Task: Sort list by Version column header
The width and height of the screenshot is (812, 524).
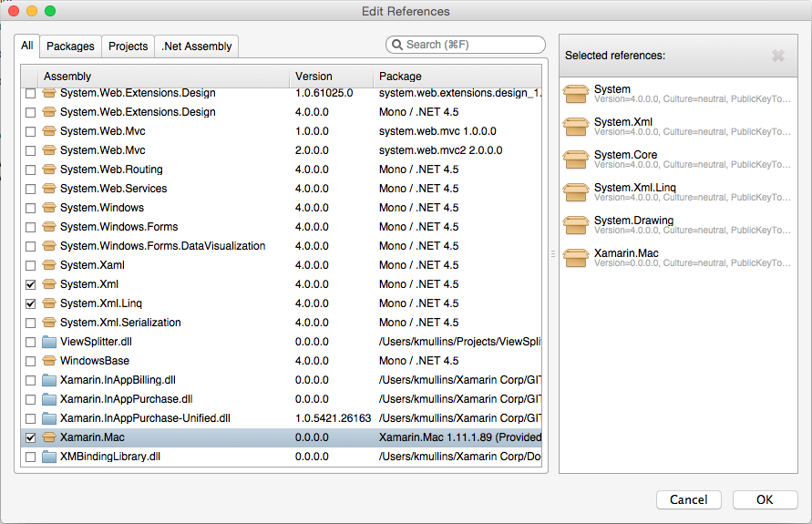Action: [331, 77]
